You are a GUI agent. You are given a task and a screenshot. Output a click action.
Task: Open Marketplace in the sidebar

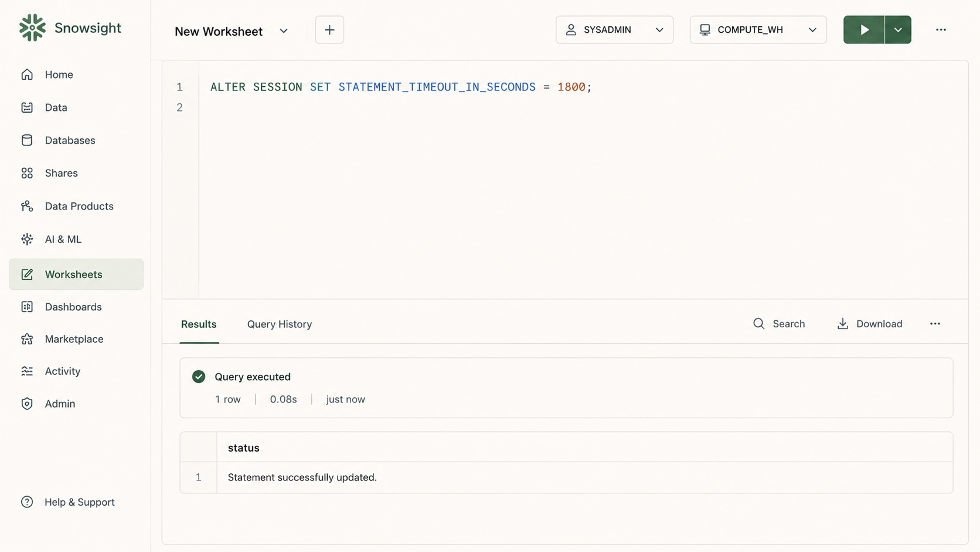76,339
